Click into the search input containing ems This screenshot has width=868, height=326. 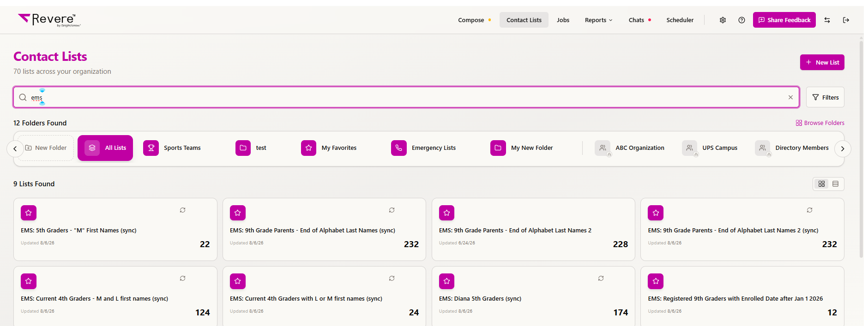406,97
